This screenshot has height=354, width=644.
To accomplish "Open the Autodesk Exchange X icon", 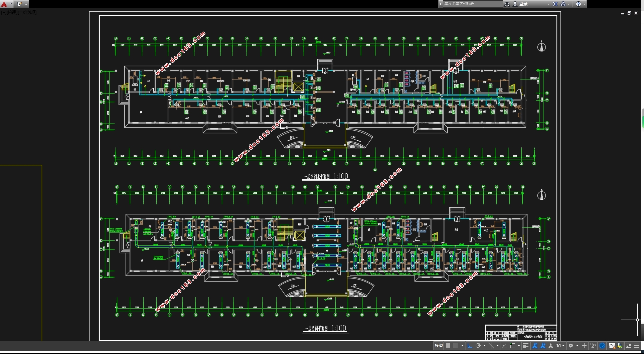I will pos(555,4).
